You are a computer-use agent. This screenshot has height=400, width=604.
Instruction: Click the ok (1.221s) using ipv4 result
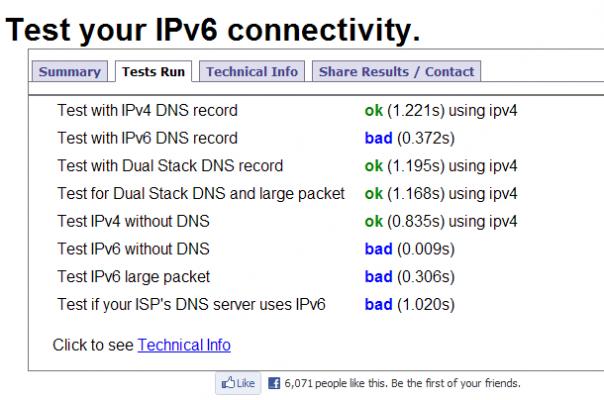click(440, 110)
